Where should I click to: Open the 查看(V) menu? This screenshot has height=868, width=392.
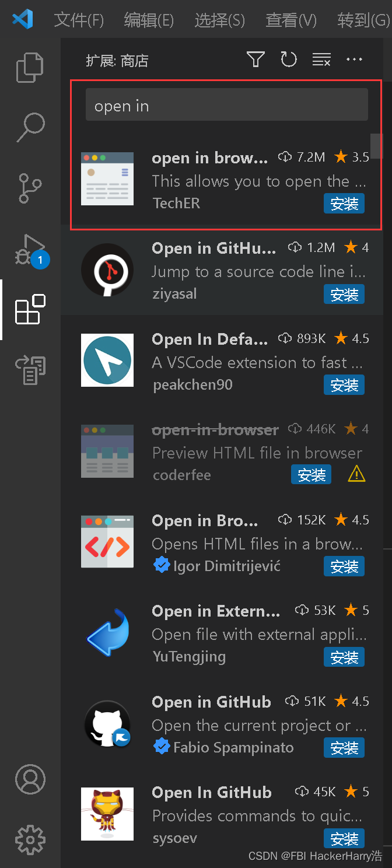pyautogui.click(x=291, y=20)
